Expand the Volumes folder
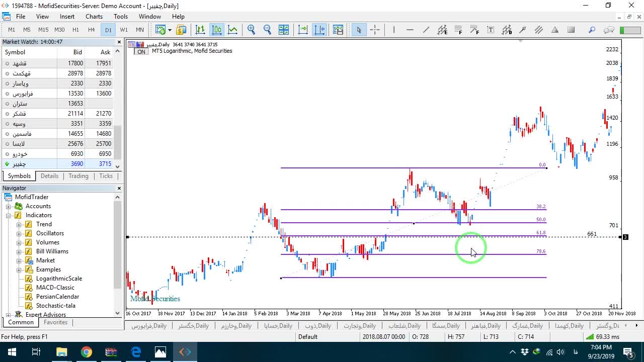The width and height of the screenshot is (644, 362). [x=19, y=242]
